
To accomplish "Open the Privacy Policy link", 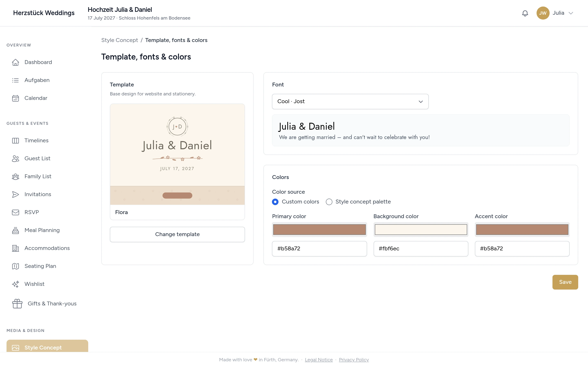I will pos(354,360).
